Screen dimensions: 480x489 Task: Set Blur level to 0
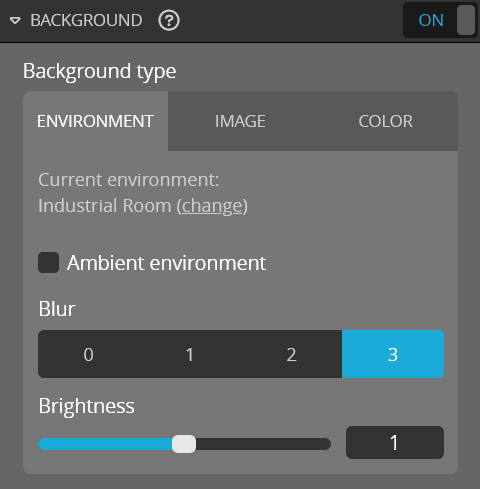pyautogui.click(x=89, y=354)
